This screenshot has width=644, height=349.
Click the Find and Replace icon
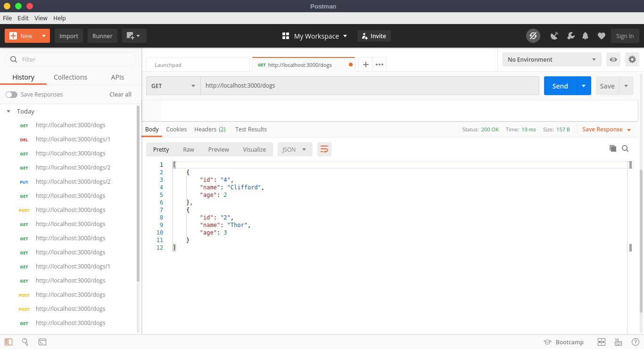(x=25, y=342)
